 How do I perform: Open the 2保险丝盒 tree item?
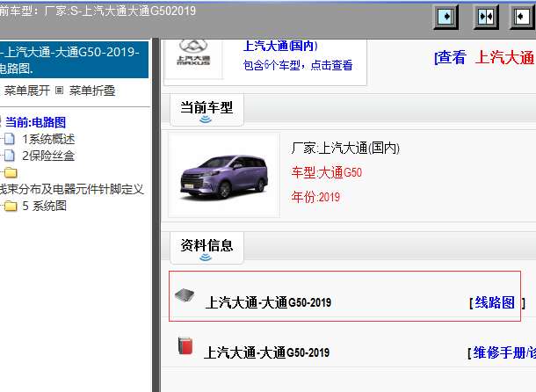point(48,156)
